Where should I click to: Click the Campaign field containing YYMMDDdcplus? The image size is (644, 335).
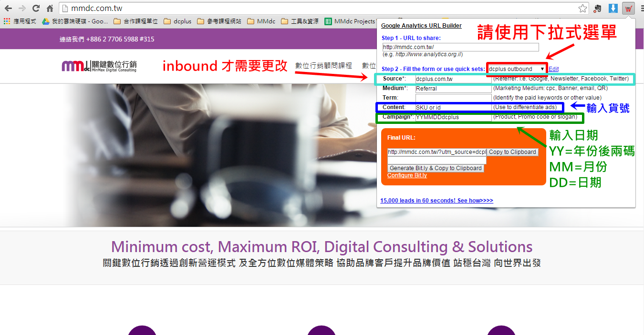point(453,117)
